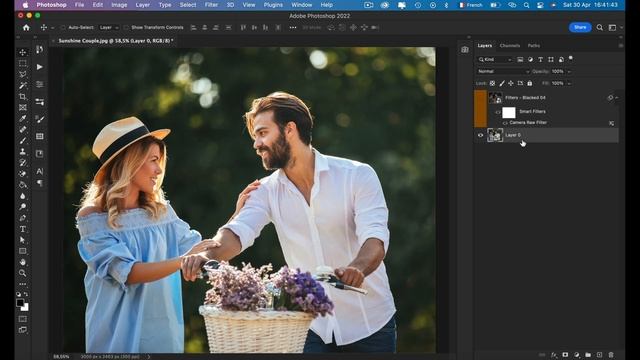This screenshot has width=640, height=360.
Task: Go to Photoshop Home screen
Action: tap(26, 27)
